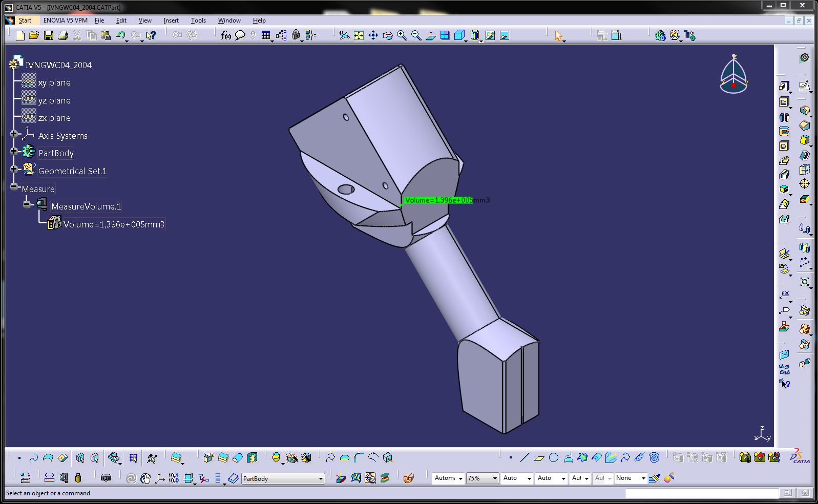Image resolution: width=818 pixels, height=504 pixels.
Task: Click the PartBody tree label
Action: [56, 153]
